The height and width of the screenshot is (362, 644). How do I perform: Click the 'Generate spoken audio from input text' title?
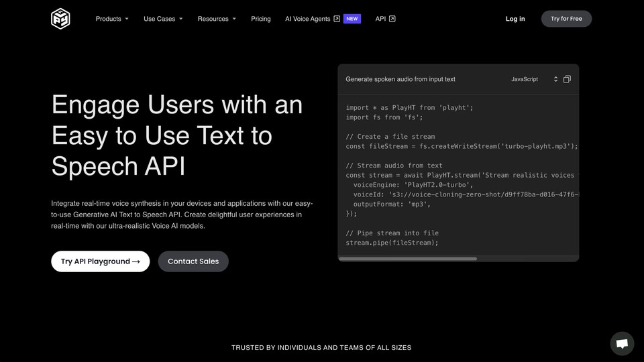400,79
